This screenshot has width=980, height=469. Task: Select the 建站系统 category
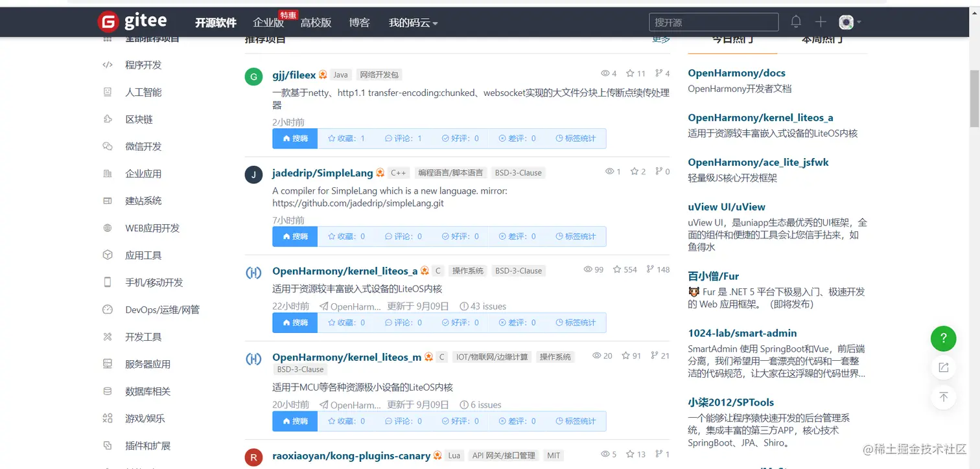tap(143, 201)
